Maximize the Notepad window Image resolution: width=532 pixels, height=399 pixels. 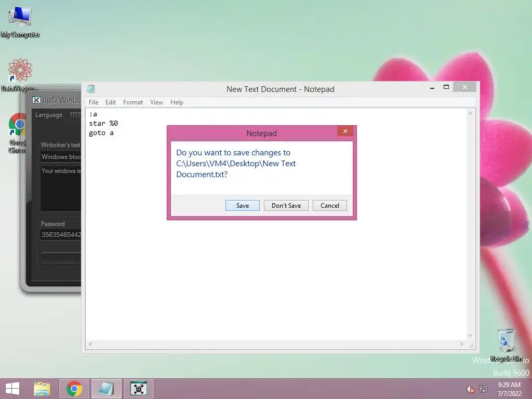click(446, 87)
